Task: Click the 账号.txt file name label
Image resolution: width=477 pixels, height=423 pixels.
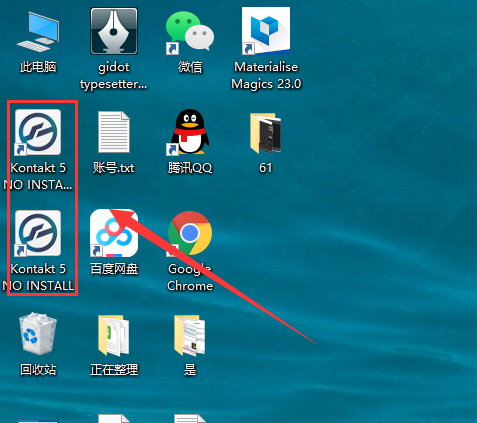Action: click(114, 168)
